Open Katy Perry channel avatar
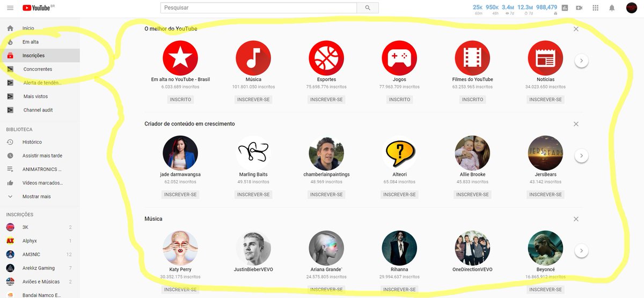This screenshot has height=298, width=644. (x=180, y=248)
